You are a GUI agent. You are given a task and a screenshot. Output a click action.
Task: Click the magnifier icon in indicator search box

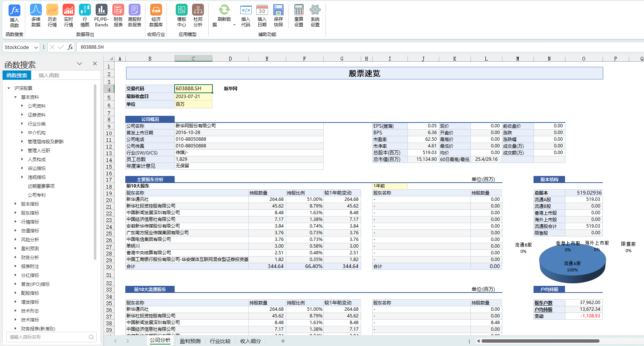pyautogui.click(x=91, y=337)
